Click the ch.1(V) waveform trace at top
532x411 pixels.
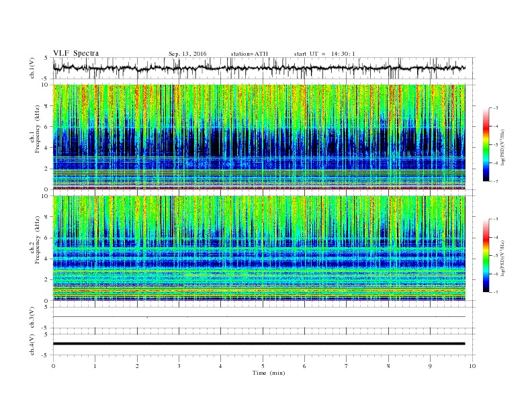tap(259, 68)
